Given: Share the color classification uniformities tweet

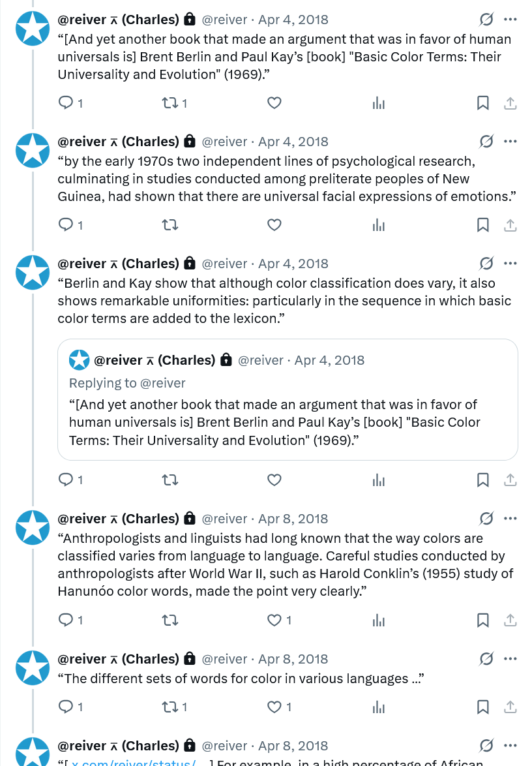Looking at the screenshot, I should pyautogui.click(x=510, y=480).
